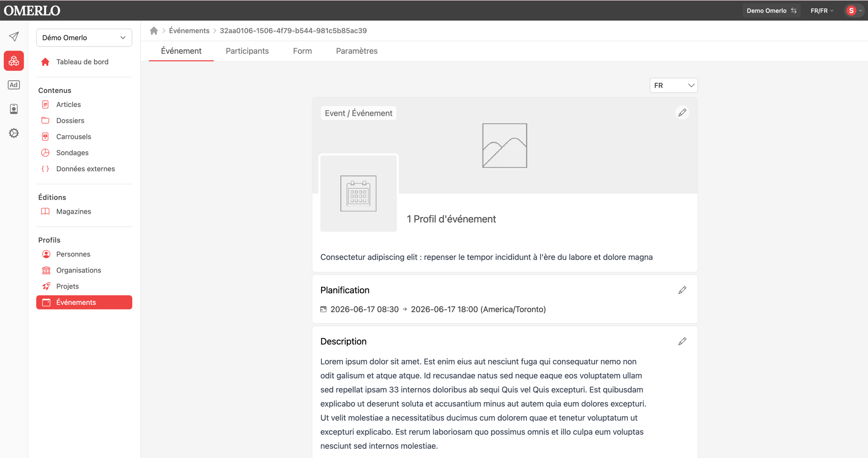Open Données externes in sidebar
The width and height of the screenshot is (868, 458).
coord(84,169)
